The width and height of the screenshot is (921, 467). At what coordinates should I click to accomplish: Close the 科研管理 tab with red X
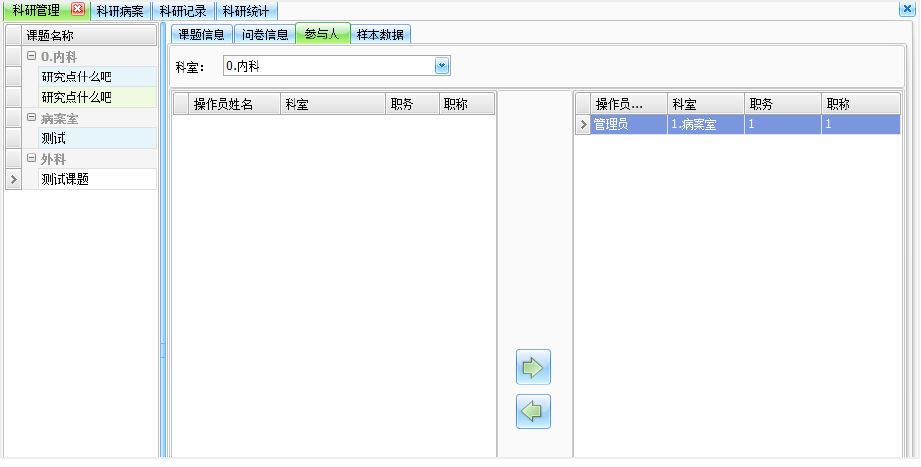click(x=78, y=10)
